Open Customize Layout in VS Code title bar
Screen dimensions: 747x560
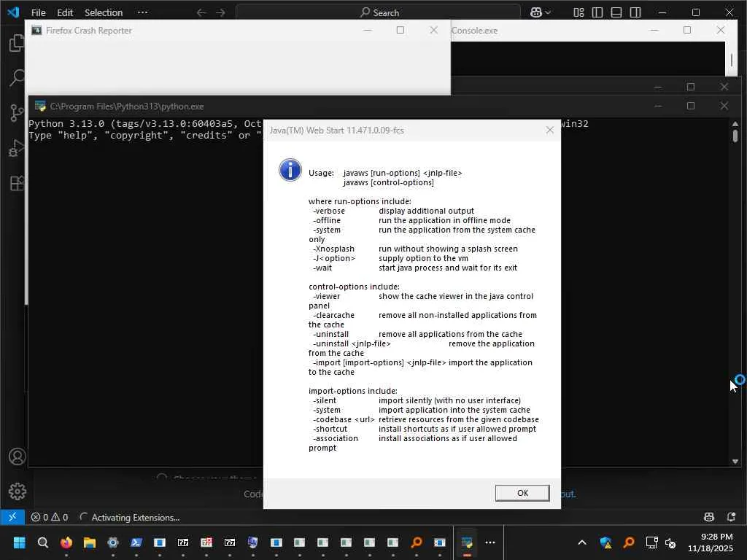click(x=578, y=13)
